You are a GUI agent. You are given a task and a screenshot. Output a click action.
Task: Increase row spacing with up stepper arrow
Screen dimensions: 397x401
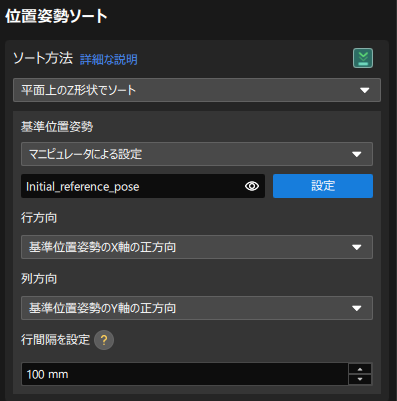pyautogui.click(x=360, y=369)
